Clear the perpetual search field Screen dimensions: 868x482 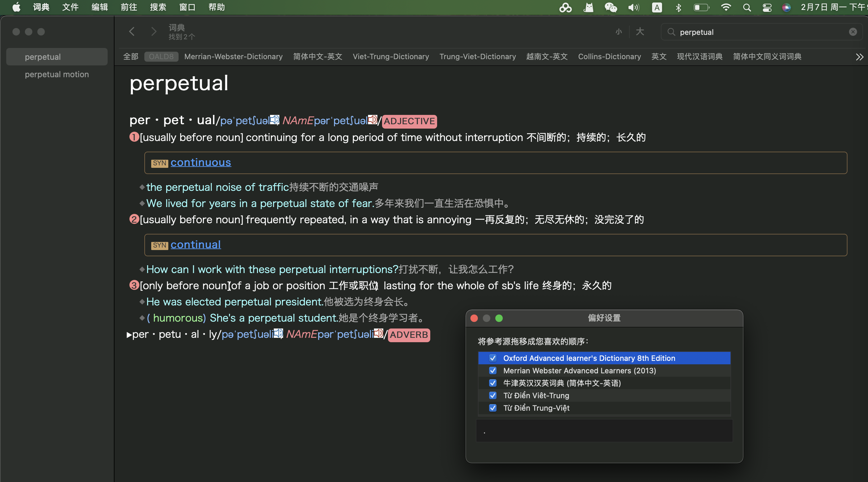click(x=852, y=32)
